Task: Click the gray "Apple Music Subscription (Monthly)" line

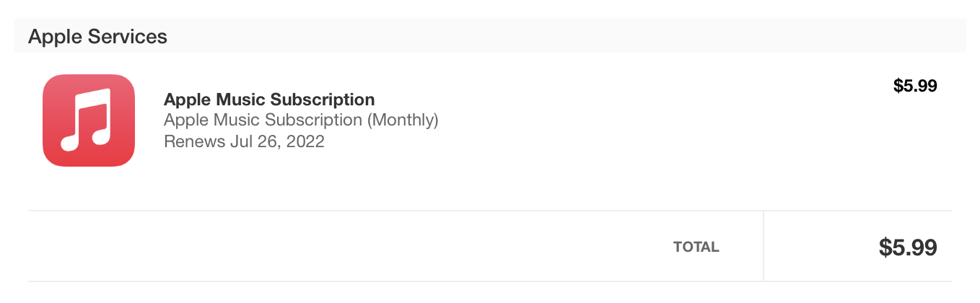Action: coord(301,120)
